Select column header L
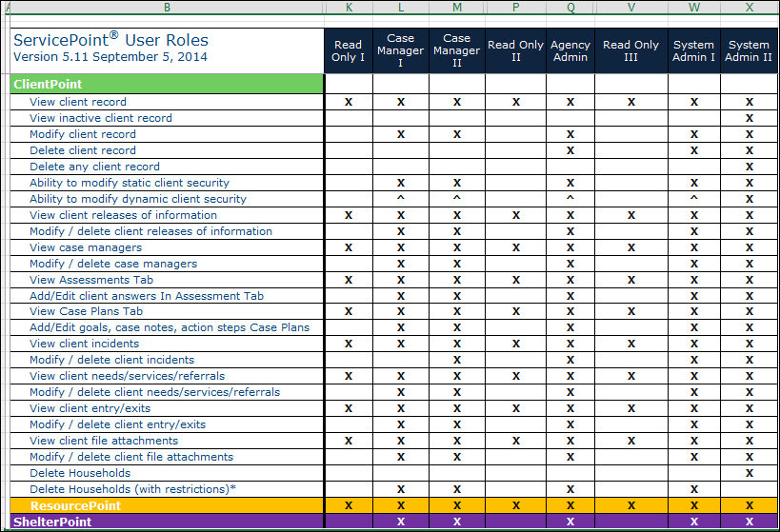Screen dimensions: 780x532 [x=401, y=7]
